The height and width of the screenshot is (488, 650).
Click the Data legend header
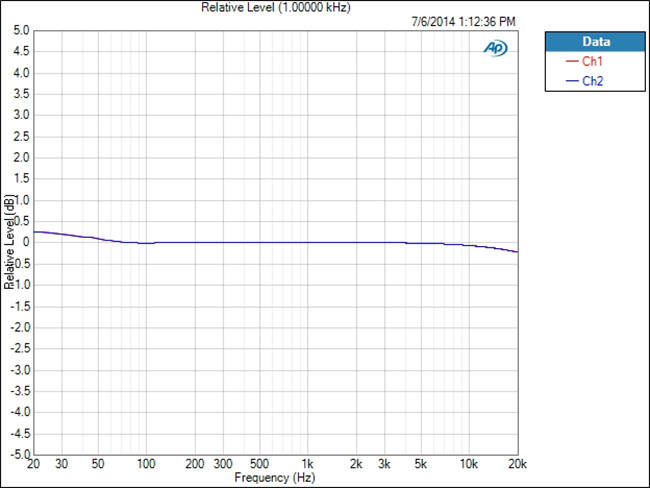594,42
